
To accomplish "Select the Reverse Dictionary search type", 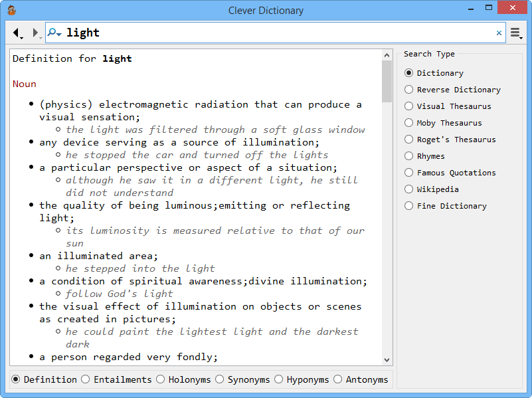I will point(452,90).
